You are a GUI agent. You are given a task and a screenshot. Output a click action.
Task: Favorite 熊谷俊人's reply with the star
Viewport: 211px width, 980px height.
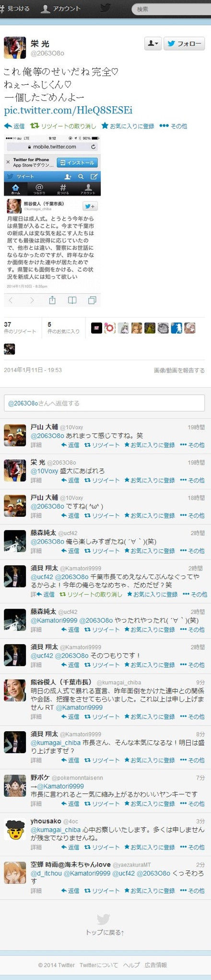point(127,716)
